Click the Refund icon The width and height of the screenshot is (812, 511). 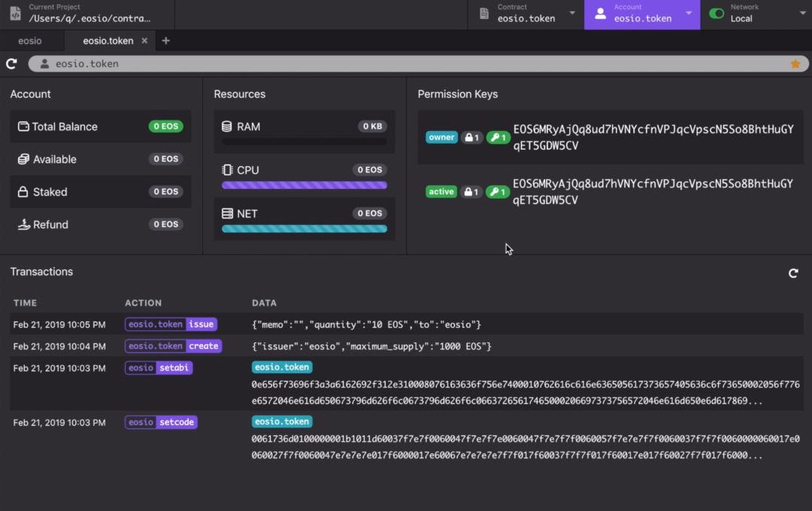[24, 224]
